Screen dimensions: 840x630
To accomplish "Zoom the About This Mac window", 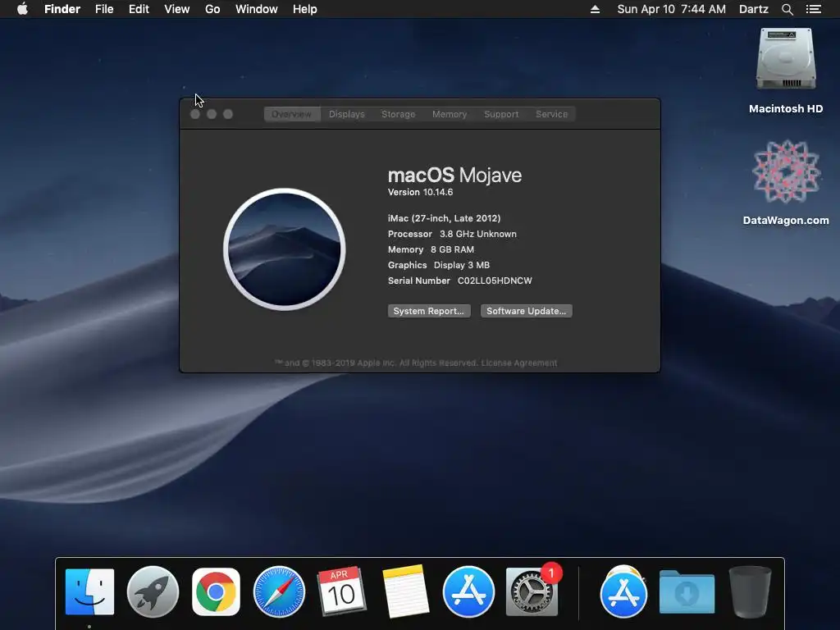I will click(x=228, y=114).
